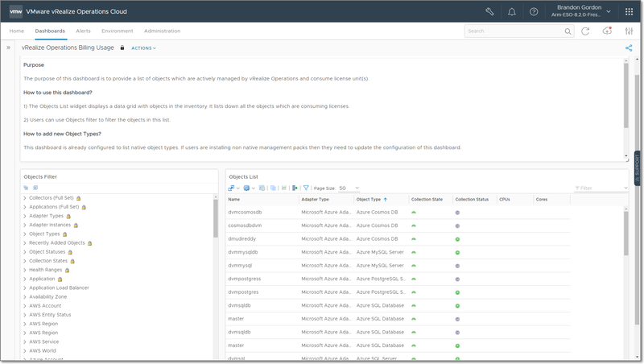Click the magnifier icon in search box
644x364 pixels.
tap(568, 31)
